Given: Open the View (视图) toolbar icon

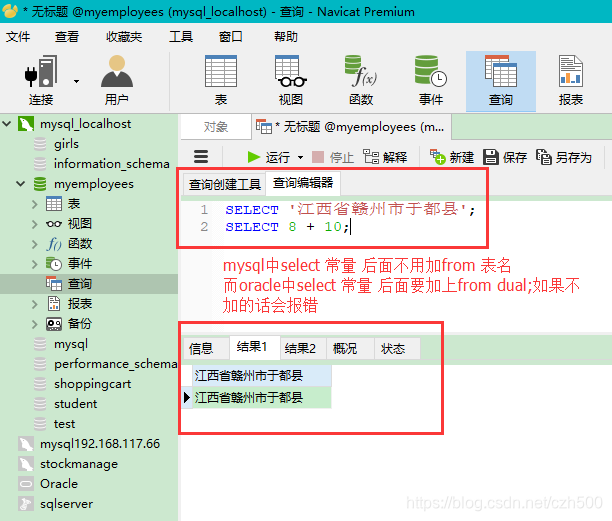Looking at the screenshot, I should pos(291,80).
